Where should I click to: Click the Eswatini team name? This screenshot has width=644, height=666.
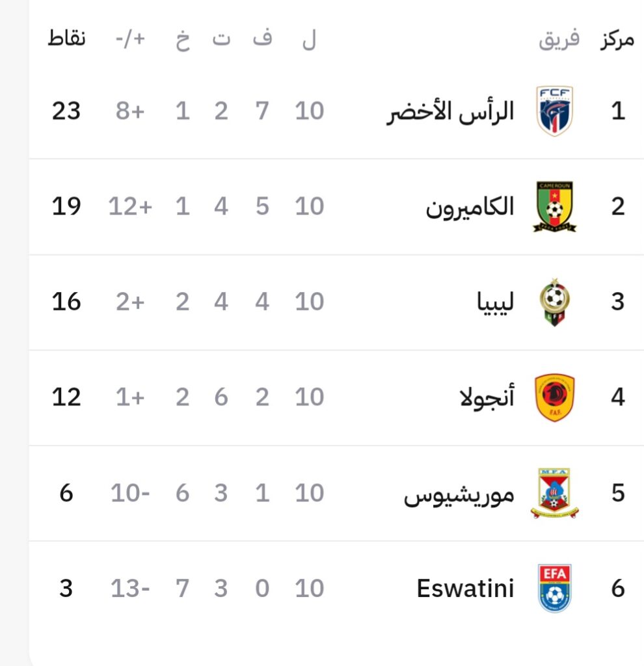[x=465, y=589]
